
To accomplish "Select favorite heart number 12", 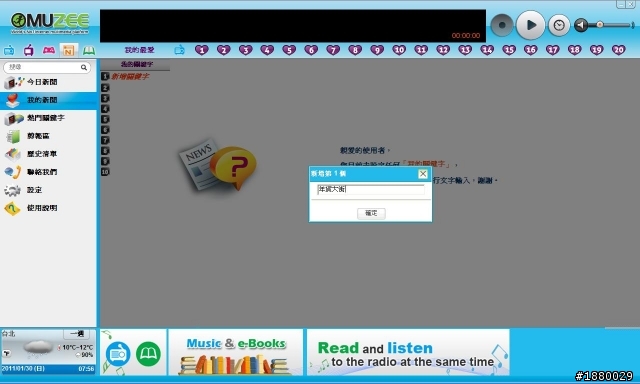I will pos(443,50).
